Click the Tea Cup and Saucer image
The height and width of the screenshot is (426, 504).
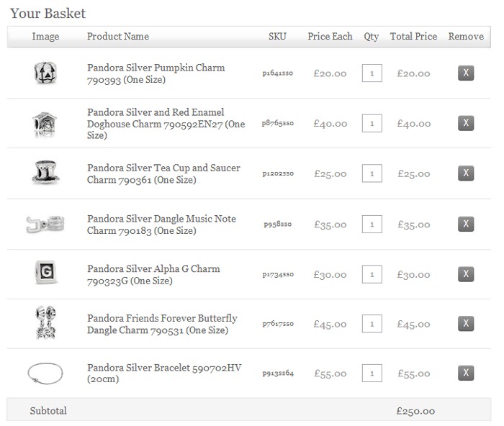(x=45, y=173)
